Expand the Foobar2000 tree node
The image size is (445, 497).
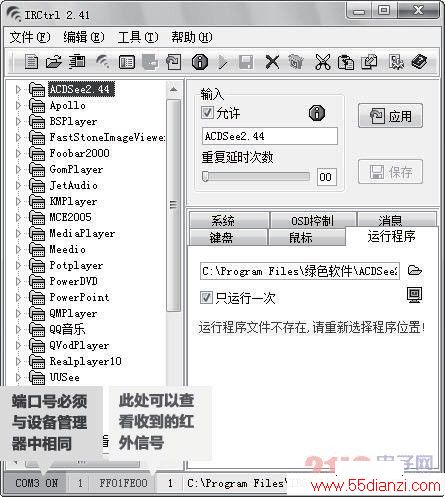(x=18, y=153)
